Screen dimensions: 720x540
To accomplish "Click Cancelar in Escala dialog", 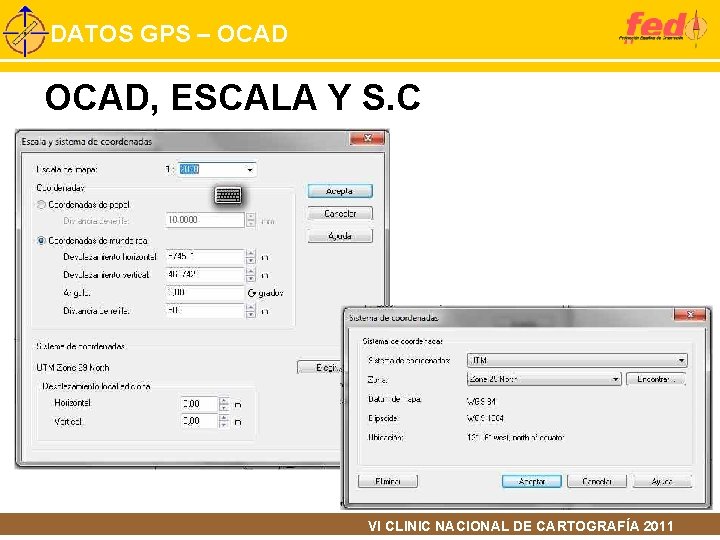I will click(x=340, y=214).
